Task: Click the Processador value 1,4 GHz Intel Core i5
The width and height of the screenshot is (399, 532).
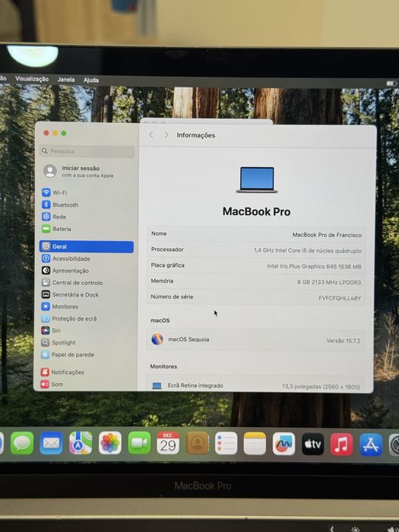Action: pyautogui.click(x=307, y=250)
